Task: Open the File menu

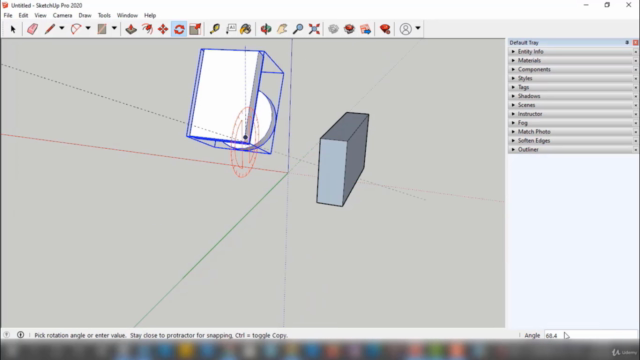Action: click(8, 16)
